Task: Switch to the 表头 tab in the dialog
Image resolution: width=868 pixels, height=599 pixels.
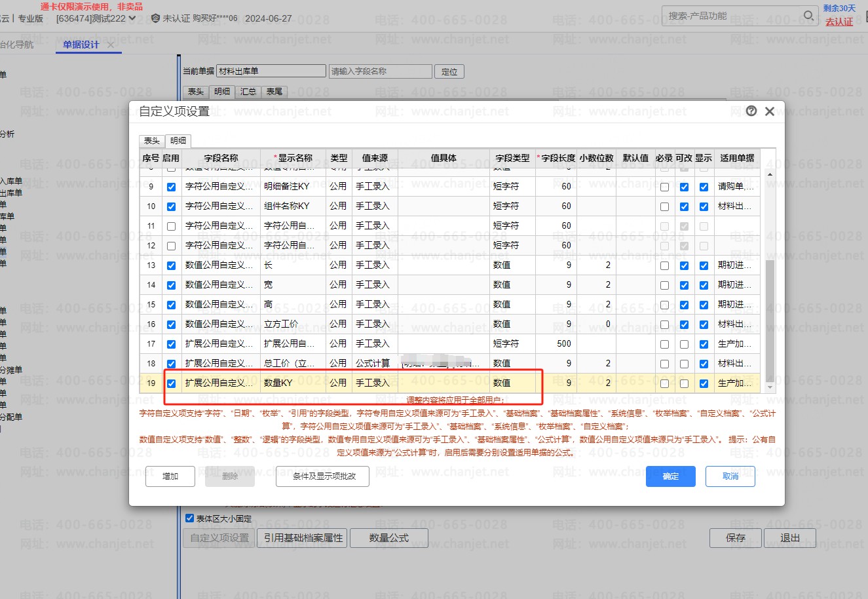Action: click(x=152, y=141)
